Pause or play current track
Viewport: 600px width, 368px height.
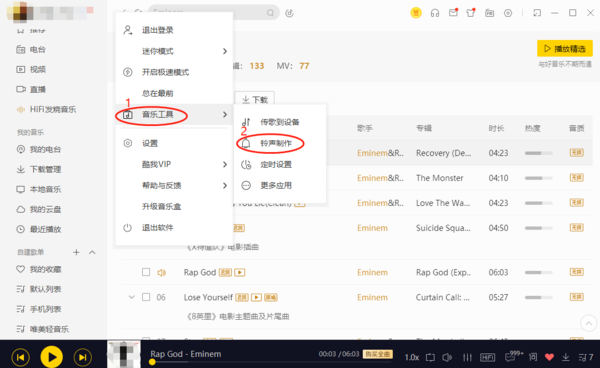tap(52, 357)
